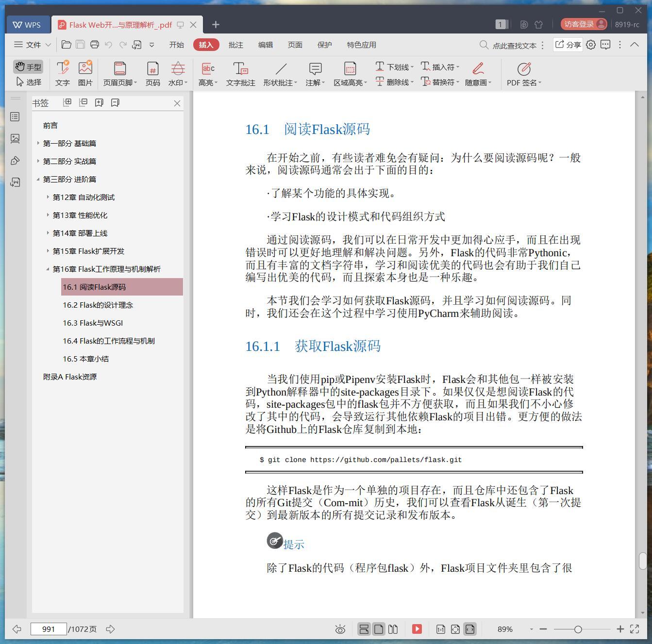Image resolution: width=652 pixels, height=644 pixels.
Task: Open the watermark (水印) dropdown
Action: point(178,74)
